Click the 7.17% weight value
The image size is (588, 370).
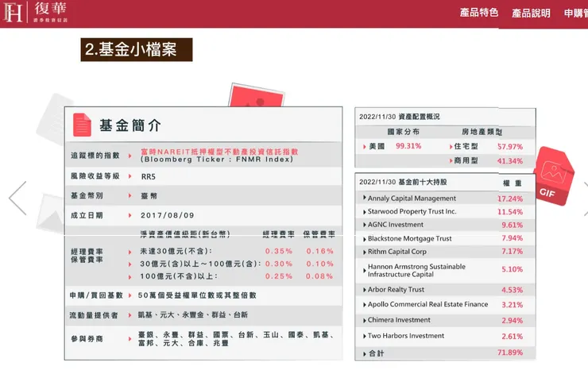click(x=513, y=251)
